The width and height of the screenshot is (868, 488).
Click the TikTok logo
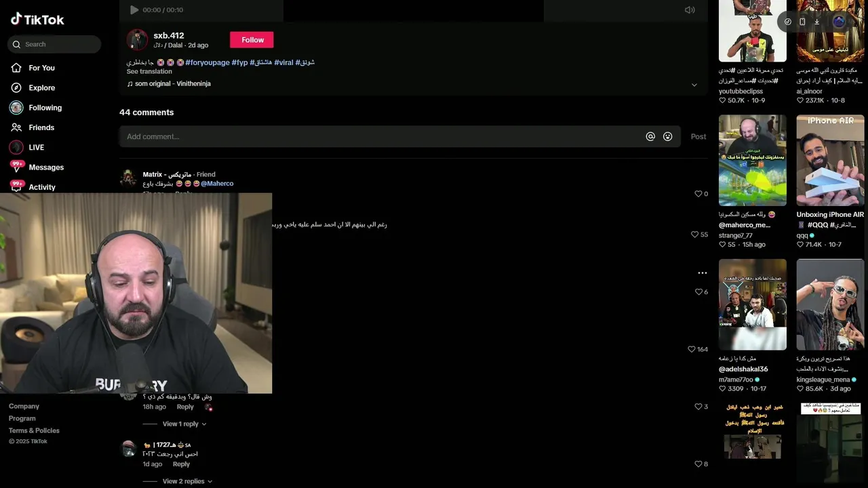click(37, 20)
